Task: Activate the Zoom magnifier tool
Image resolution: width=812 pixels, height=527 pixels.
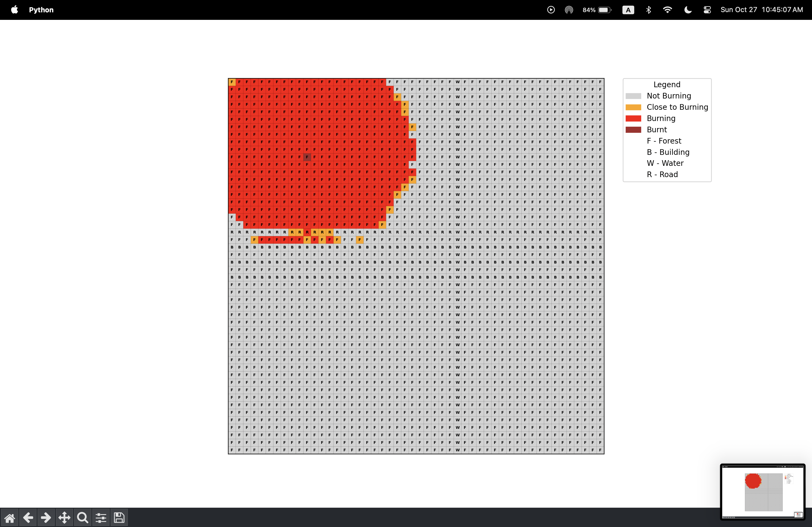Action: coord(82,518)
